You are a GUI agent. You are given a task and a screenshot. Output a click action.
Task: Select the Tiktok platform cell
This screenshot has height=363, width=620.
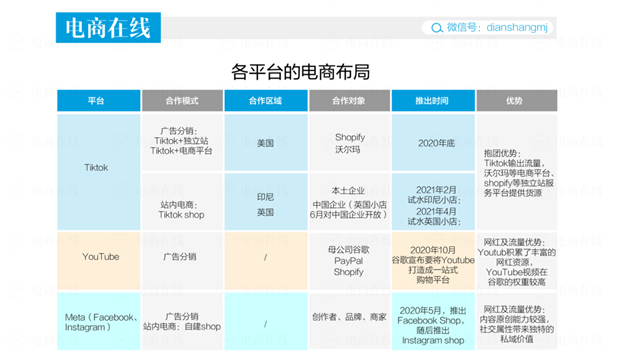pyautogui.click(x=98, y=172)
